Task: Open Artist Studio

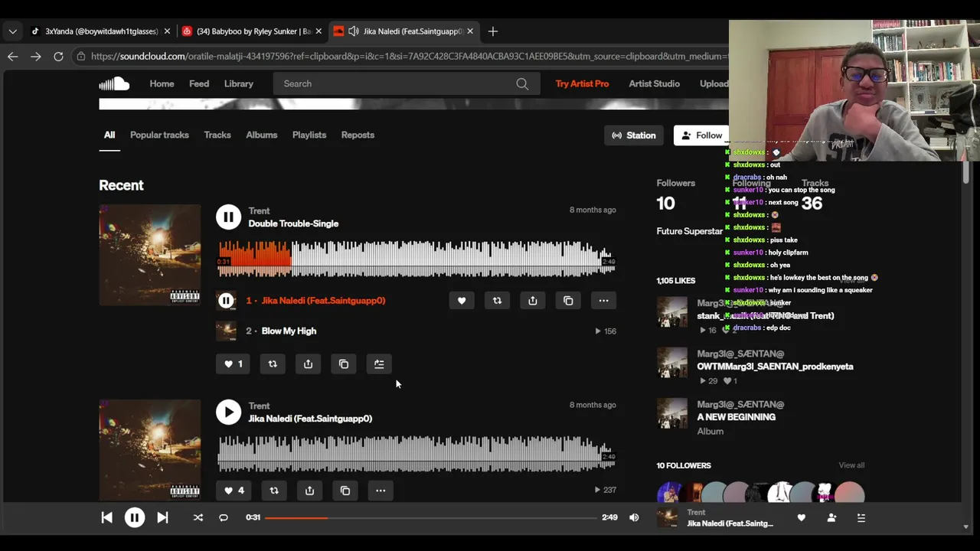Action: click(655, 83)
